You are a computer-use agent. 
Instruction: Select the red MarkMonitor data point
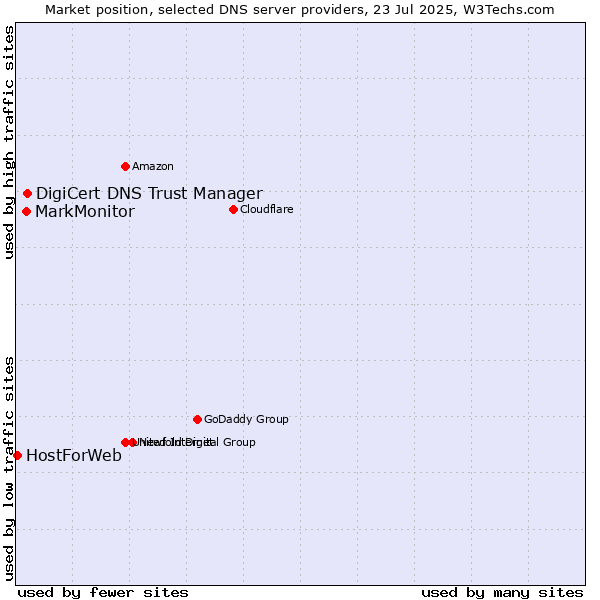[x=26, y=212]
